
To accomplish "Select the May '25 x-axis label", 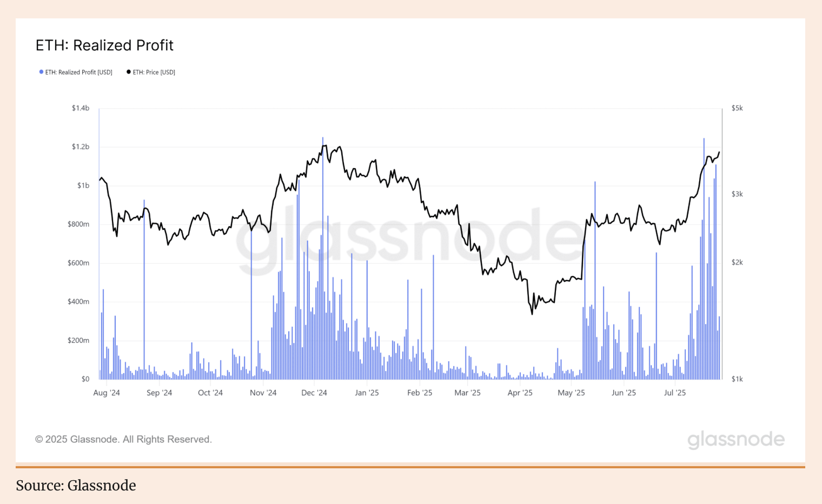I will click(571, 393).
